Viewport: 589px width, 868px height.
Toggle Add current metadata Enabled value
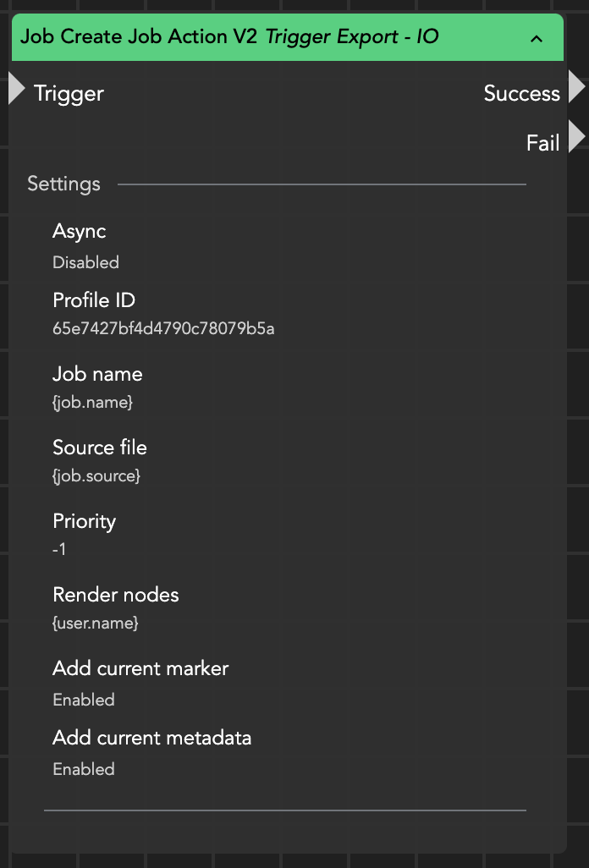84,769
